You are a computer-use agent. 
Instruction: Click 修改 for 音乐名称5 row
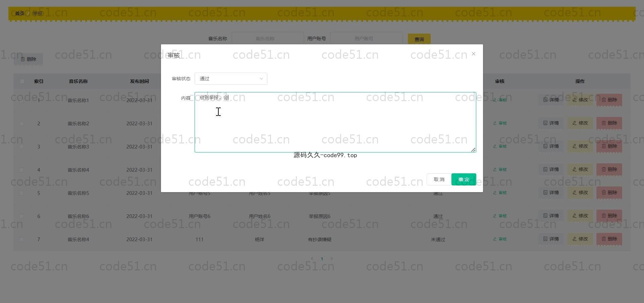pos(580,192)
